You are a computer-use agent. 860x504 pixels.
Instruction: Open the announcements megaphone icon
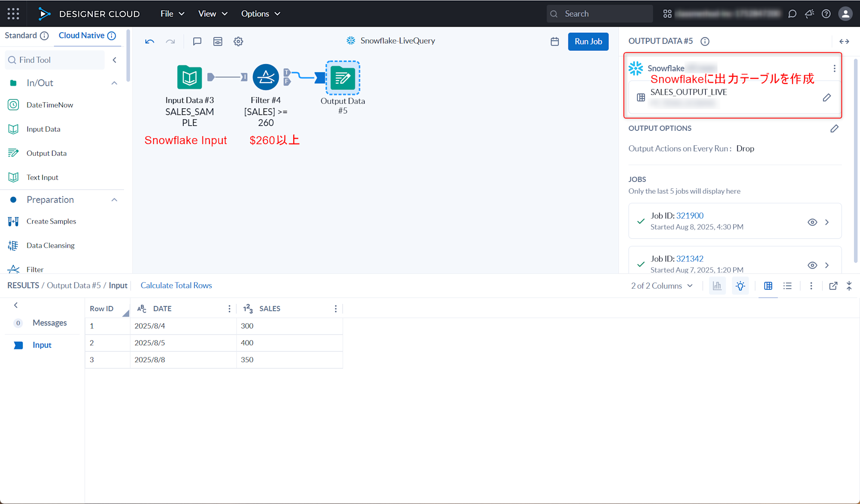click(809, 14)
